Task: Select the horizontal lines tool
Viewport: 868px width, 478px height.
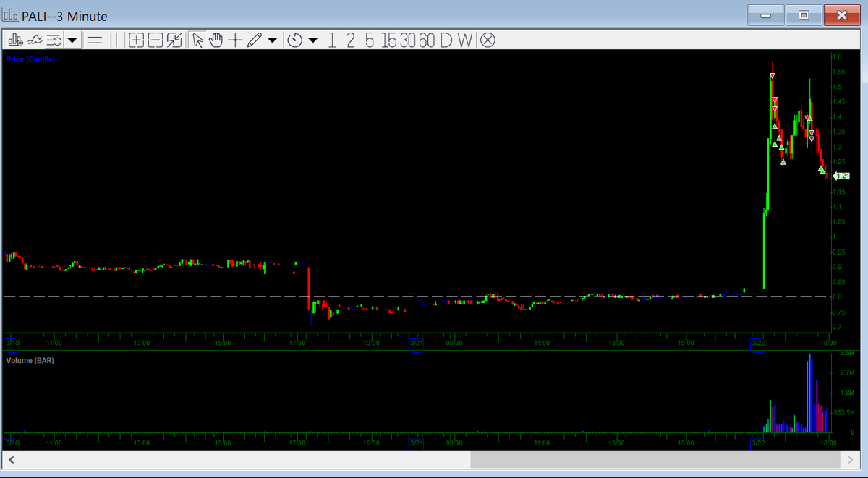Action: click(x=95, y=39)
